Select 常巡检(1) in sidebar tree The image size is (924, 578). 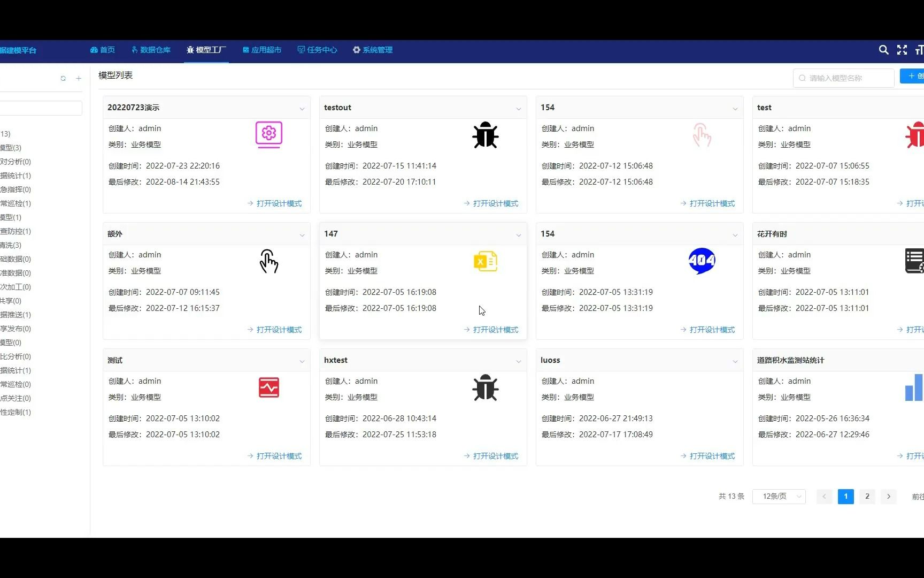16,203
